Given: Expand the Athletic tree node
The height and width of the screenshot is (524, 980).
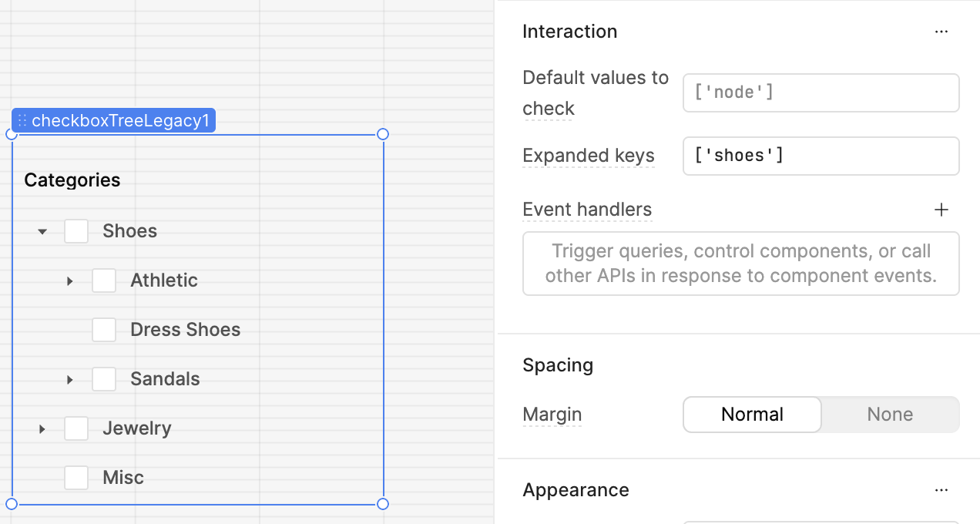Looking at the screenshot, I should coord(69,280).
